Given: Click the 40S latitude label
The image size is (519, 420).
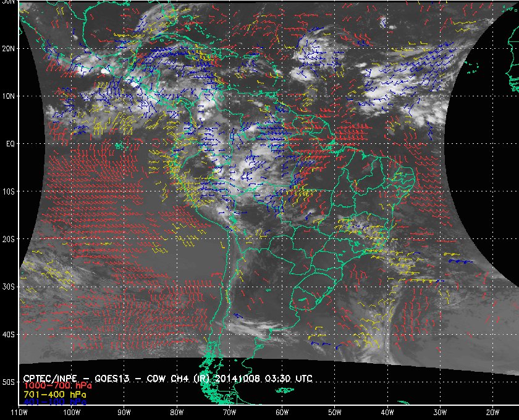Looking at the screenshot, I should pos(8,335).
